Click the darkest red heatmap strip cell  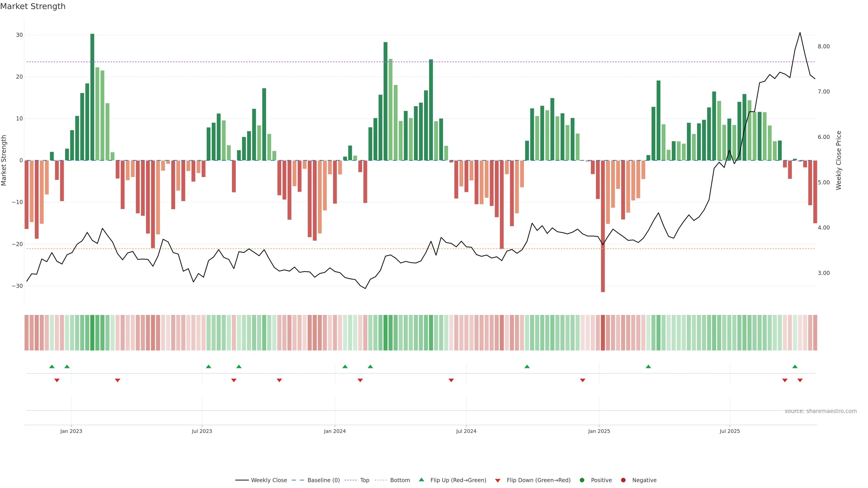pos(603,333)
